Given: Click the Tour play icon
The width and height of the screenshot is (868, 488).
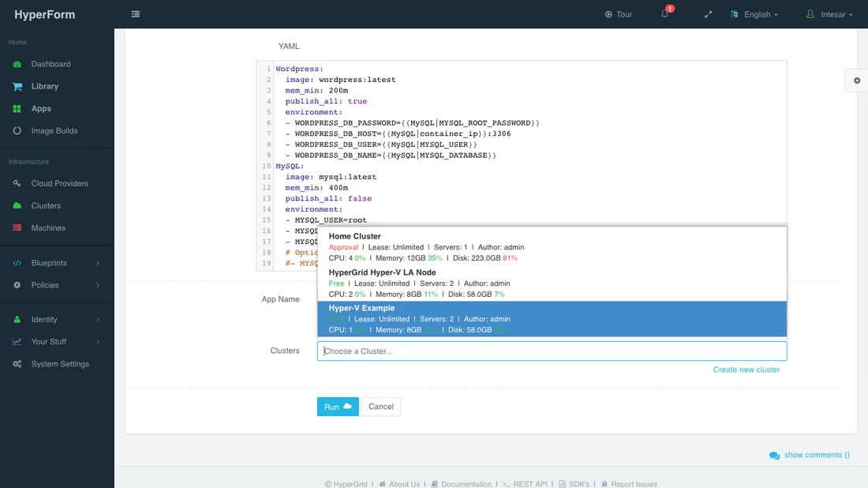Looking at the screenshot, I should (608, 14).
